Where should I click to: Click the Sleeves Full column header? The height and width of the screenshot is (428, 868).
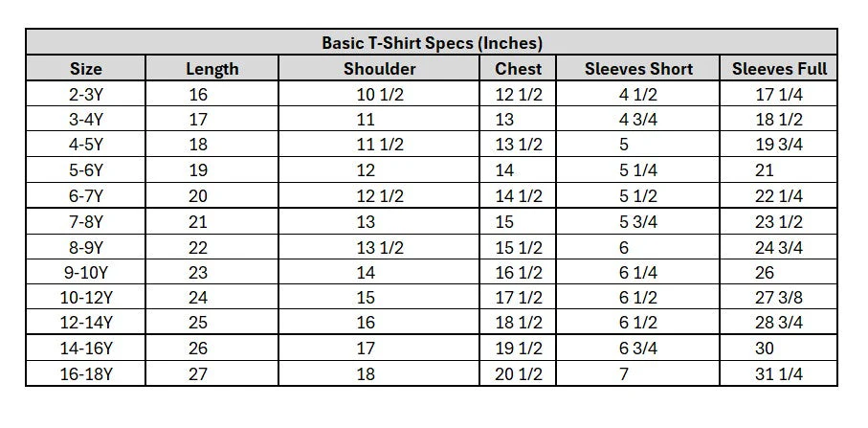pyautogui.click(x=779, y=69)
